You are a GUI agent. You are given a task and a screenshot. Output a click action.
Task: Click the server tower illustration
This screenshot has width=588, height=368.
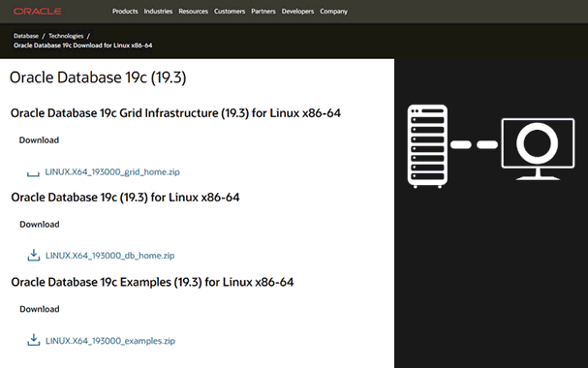click(x=427, y=146)
